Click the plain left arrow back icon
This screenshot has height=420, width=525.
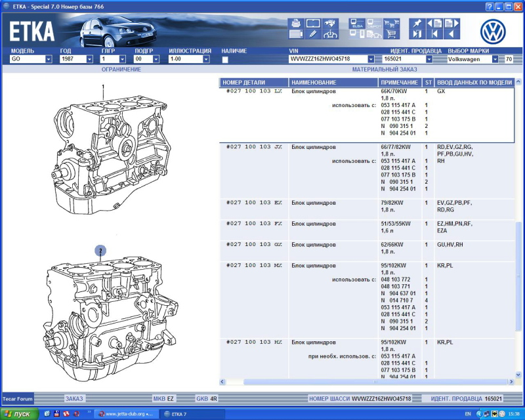(451, 34)
